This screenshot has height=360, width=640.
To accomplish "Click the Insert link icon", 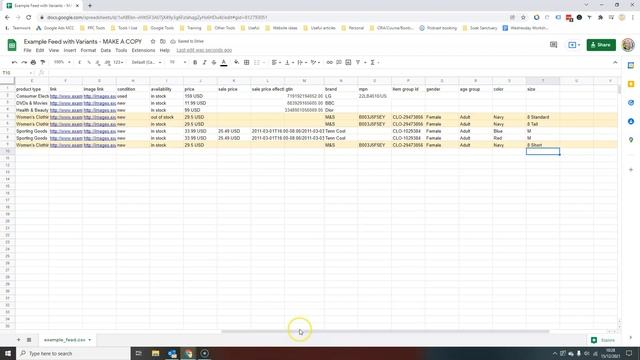I will point(329,62).
